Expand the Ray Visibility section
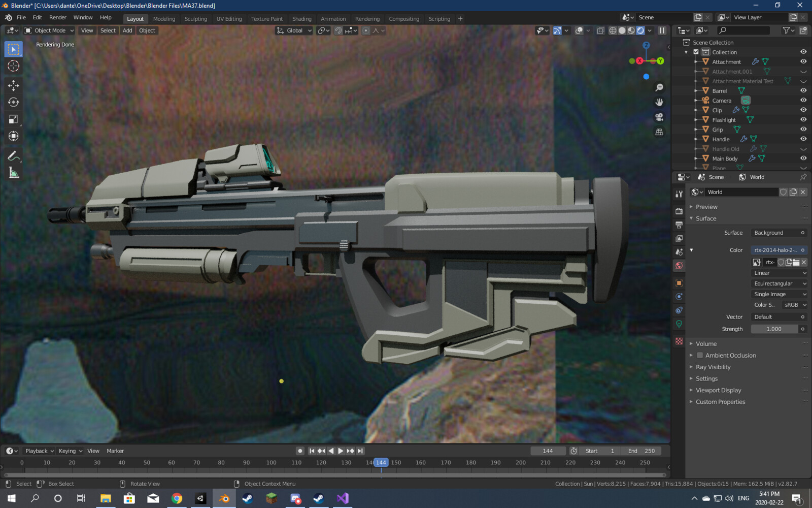Screen dimensions: 812x508 [692, 367]
